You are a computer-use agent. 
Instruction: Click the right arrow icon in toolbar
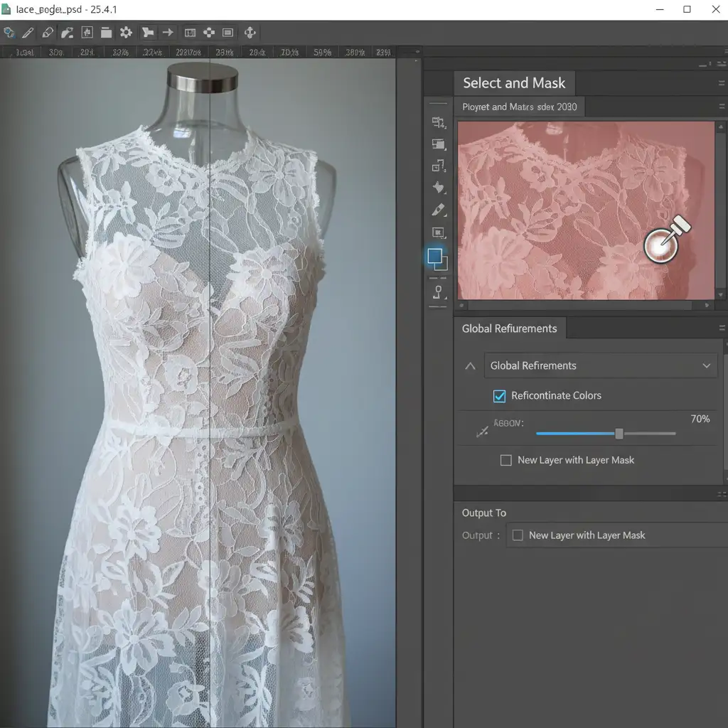coord(168,33)
